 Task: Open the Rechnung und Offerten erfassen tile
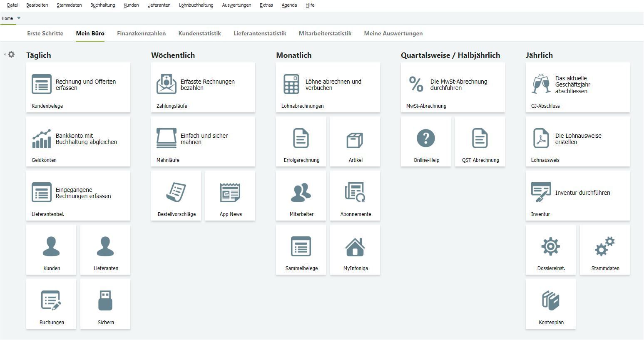coord(78,87)
